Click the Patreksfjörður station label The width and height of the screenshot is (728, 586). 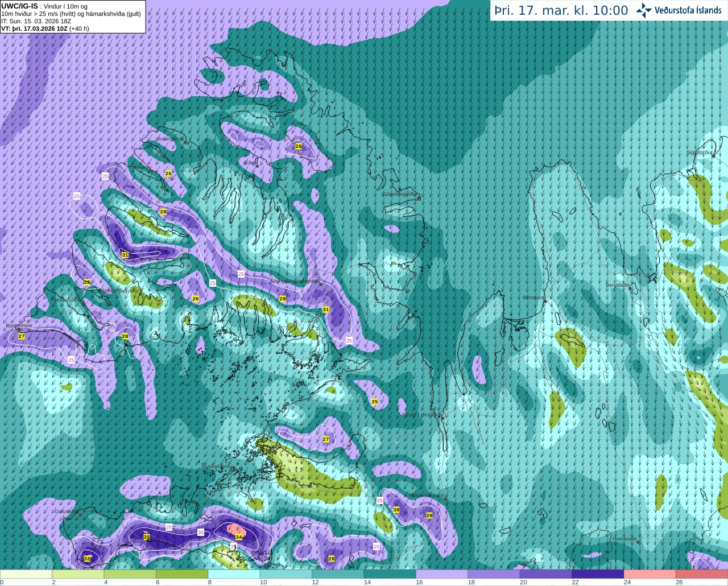point(66,299)
